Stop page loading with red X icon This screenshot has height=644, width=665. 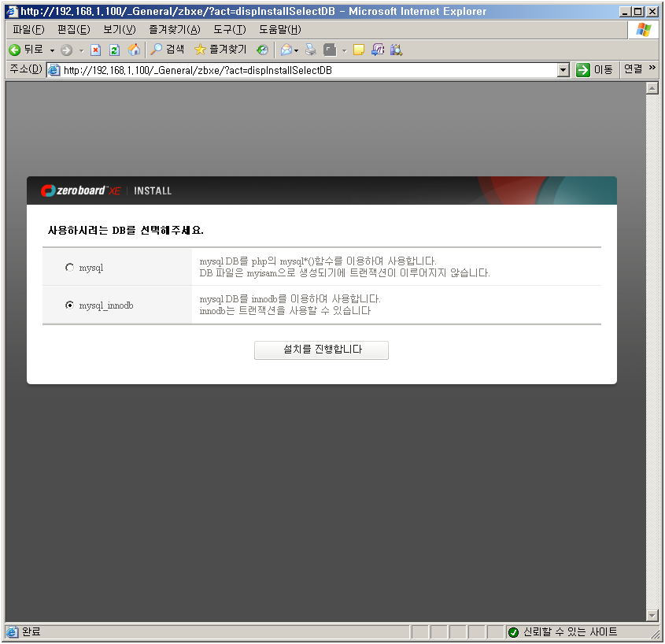pyautogui.click(x=96, y=50)
